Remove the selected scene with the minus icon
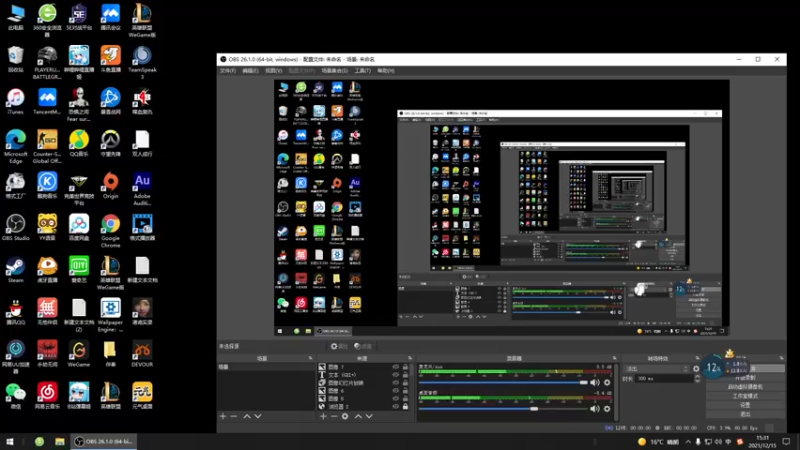This screenshot has height=450, width=800. coord(234,416)
